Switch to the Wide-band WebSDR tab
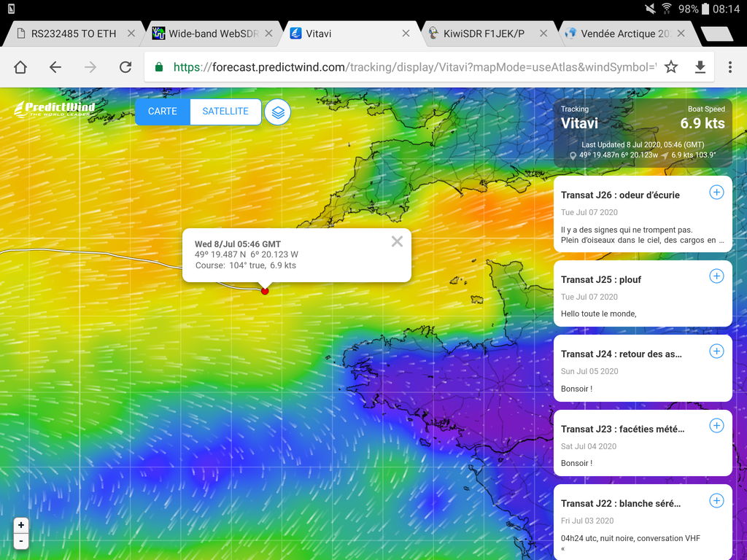Screen dimensions: 747x560 [213, 34]
